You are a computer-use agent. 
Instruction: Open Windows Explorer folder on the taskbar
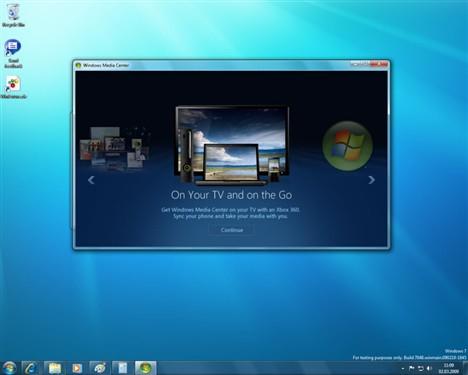pos(54,368)
